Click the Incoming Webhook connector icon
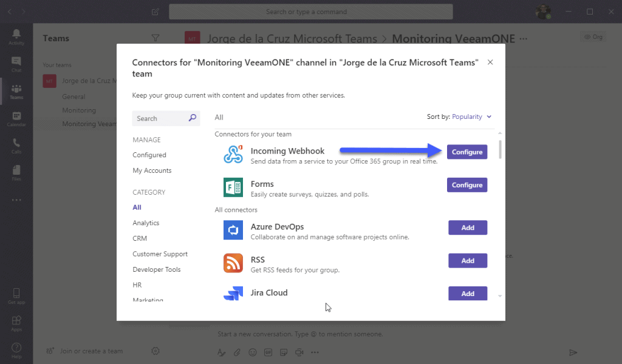The height and width of the screenshot is (364, 622). tap(233, 154)
